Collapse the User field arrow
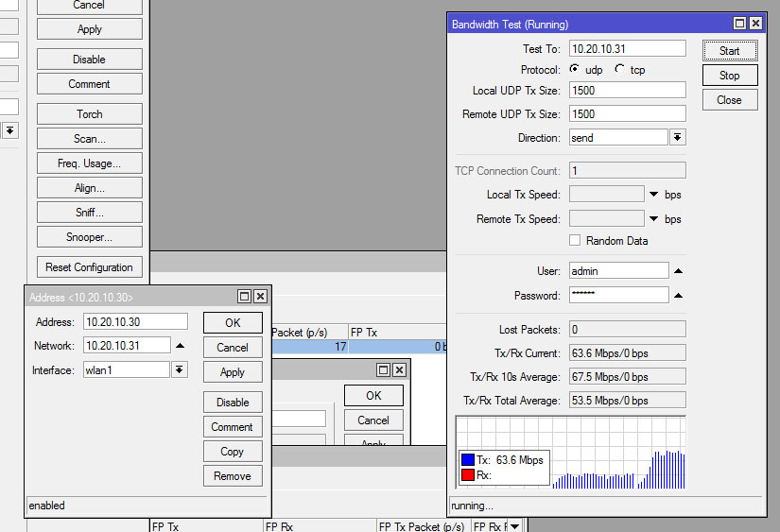This screenshot has height=532, width=780. [678, 271]
